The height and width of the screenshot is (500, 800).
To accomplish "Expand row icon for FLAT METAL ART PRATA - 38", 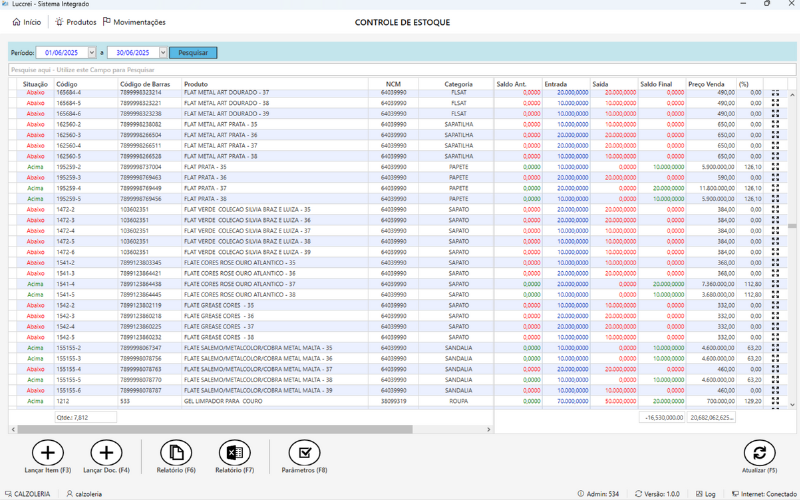I will (776, 156).
